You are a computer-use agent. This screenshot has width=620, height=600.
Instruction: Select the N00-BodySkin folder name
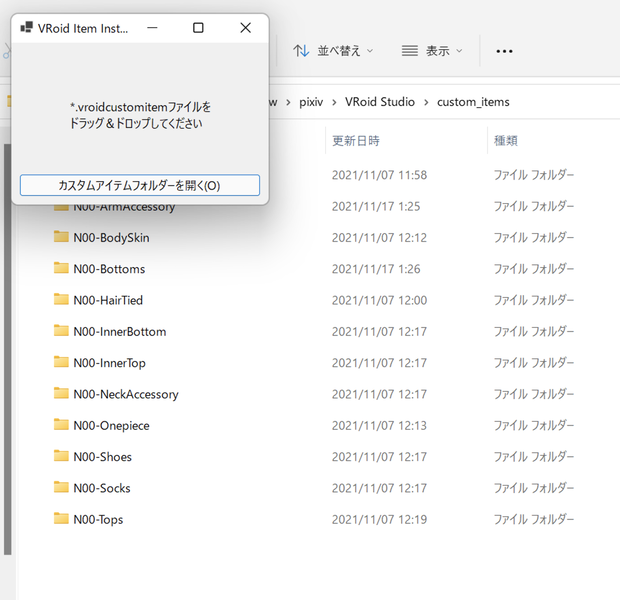[x=112, y=238]
